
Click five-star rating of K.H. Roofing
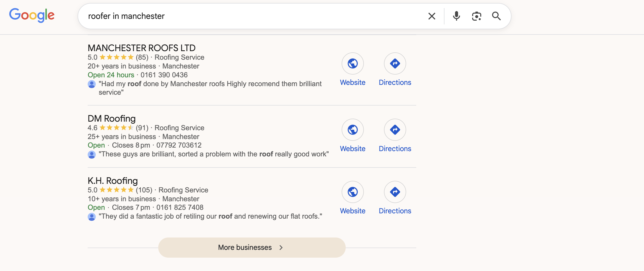tap(116, 190)
